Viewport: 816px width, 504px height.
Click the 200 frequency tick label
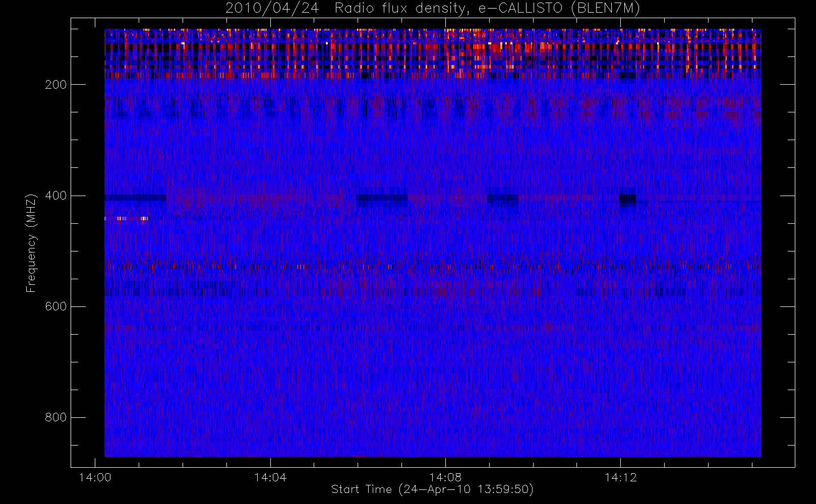pyautogui.click(x=56, y=85)
